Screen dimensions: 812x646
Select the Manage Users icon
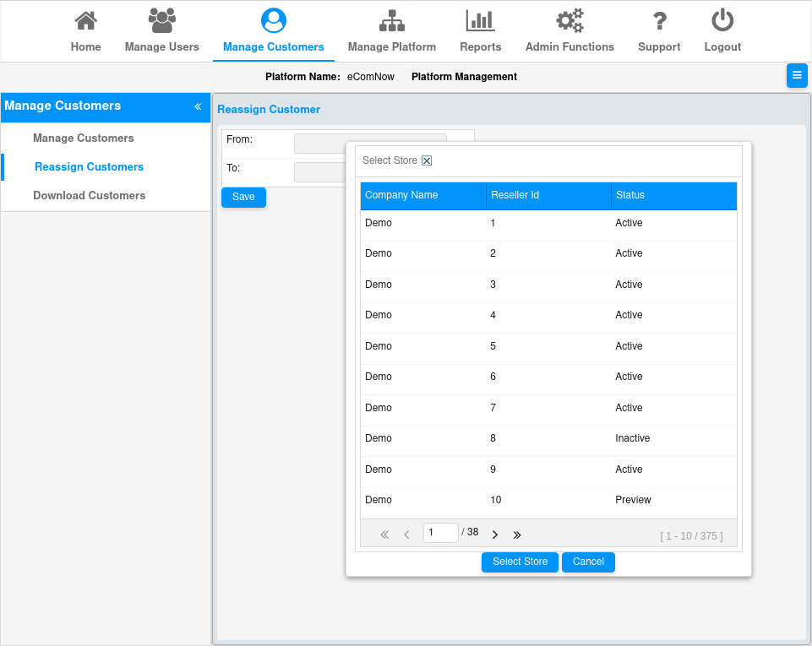pos(161,19)
